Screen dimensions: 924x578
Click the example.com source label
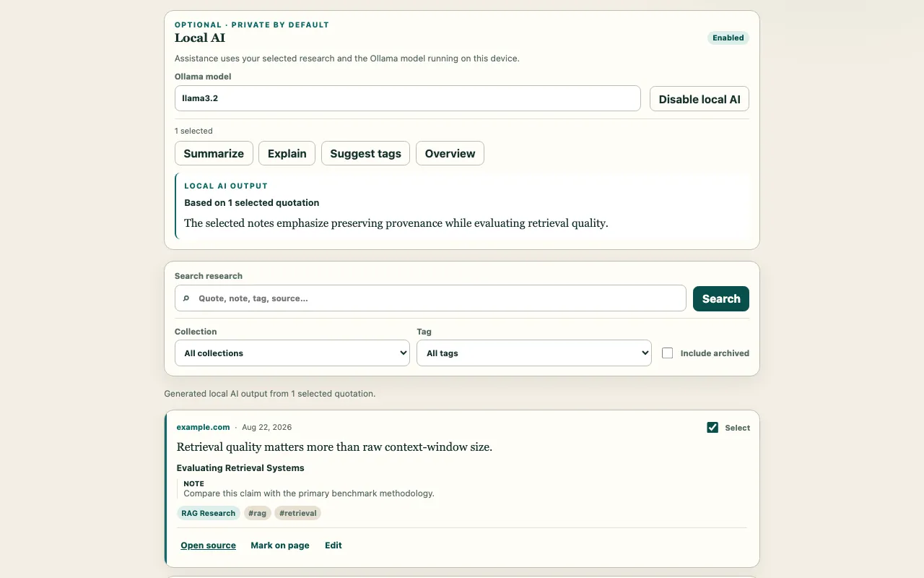click(204, 427)
